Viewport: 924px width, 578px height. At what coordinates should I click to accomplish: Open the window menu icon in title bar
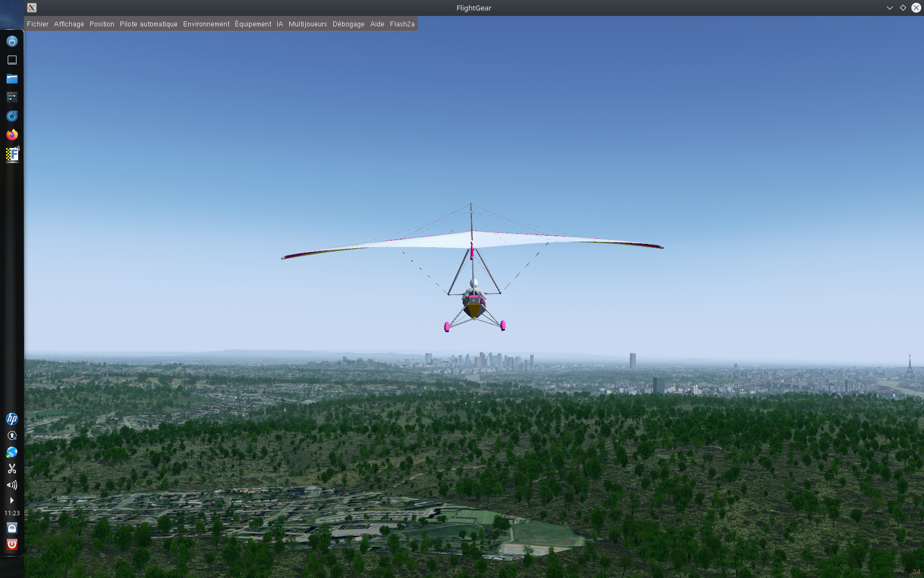tap(32, 8)
